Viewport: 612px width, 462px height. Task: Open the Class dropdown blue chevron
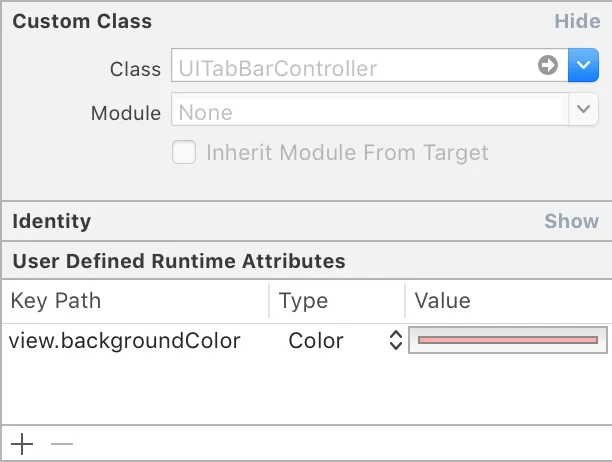click(583, 67)
